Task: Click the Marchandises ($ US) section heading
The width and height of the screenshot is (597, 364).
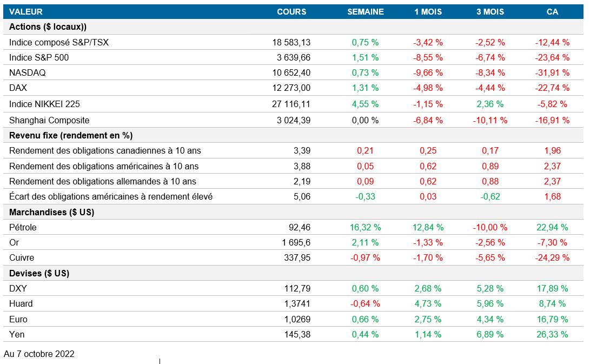Action: point(51,212)
